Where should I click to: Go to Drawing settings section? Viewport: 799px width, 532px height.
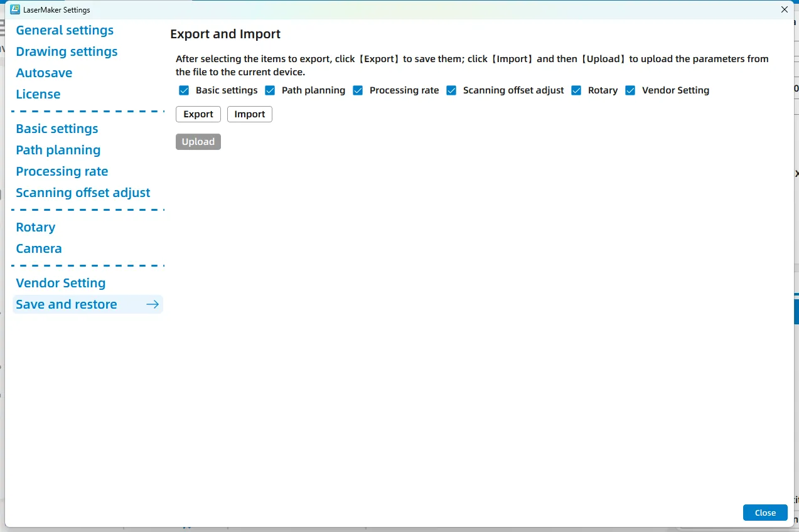coord(67,51)
